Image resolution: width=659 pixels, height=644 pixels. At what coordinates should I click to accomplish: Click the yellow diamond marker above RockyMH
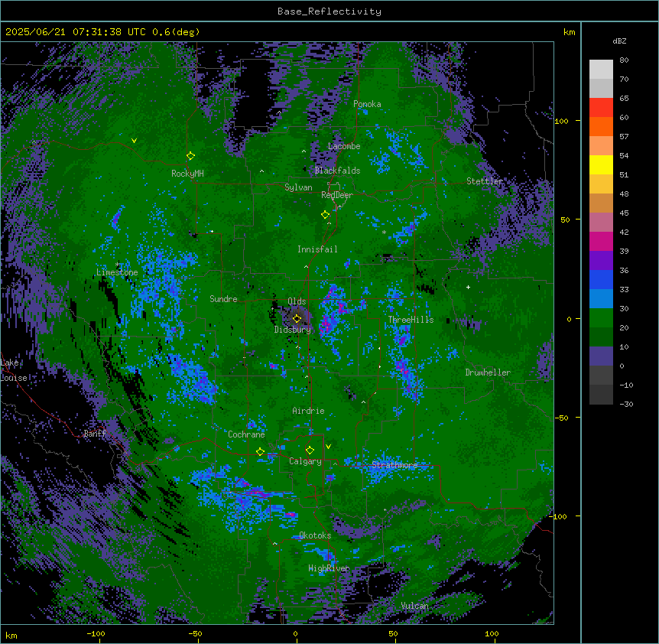tap(191, 156)
